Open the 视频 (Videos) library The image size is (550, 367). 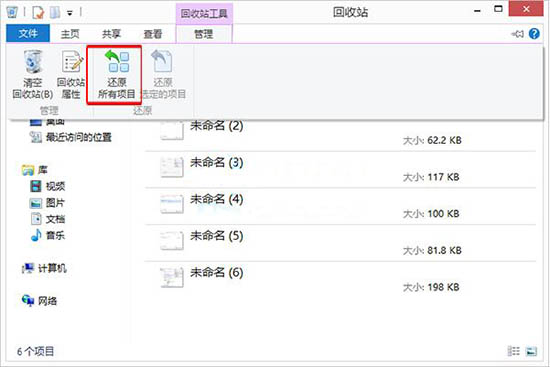coord(47,186)
